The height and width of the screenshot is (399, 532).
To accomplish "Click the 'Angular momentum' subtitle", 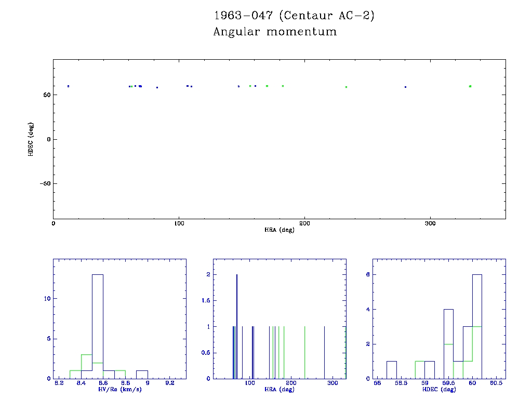I will pyautogui.click(x=275, y=32).
